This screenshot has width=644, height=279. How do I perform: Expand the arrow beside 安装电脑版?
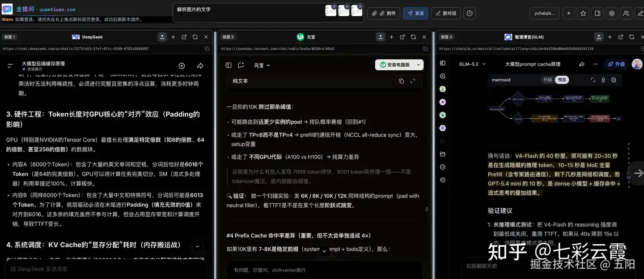(419, 65)
